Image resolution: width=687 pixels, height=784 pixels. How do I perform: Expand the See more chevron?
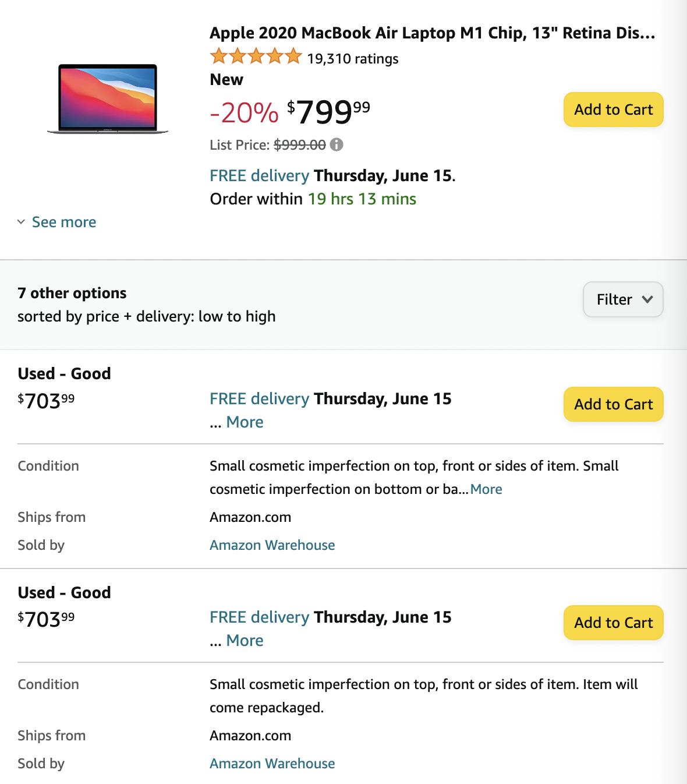pyautogui.click(x=22, y=222)
